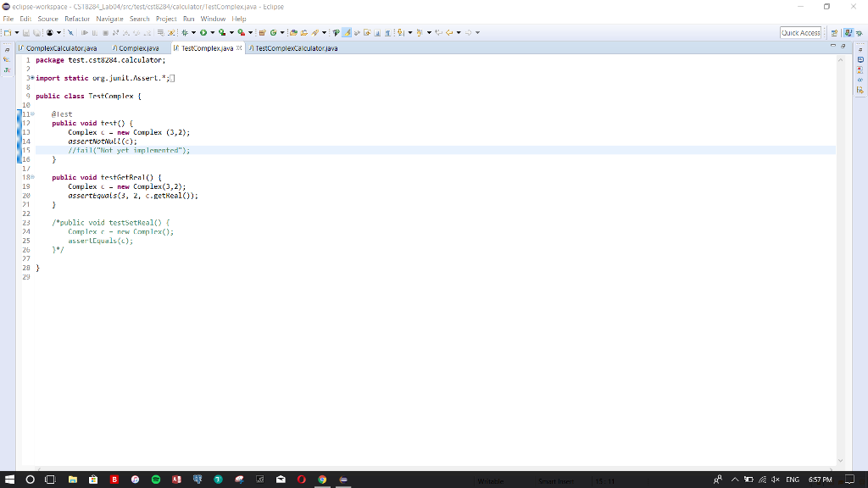Open the Project menu
The height and width of the screenshot is (488, 868).
[x=166, y=19]
